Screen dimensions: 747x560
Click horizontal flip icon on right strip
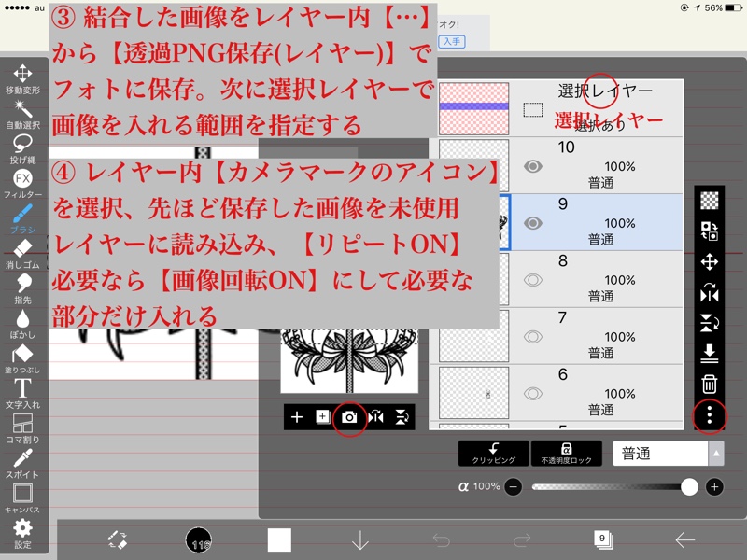(710, 292)
